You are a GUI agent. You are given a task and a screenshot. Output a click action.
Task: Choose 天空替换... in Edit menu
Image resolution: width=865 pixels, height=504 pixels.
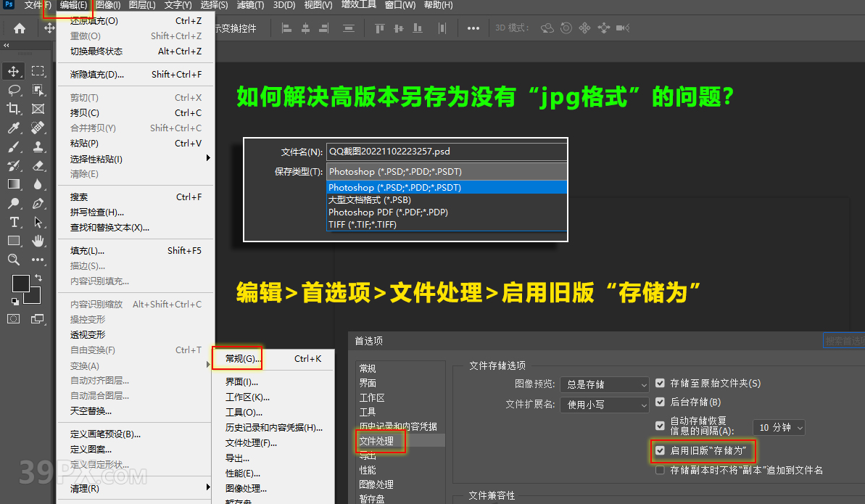91,411
